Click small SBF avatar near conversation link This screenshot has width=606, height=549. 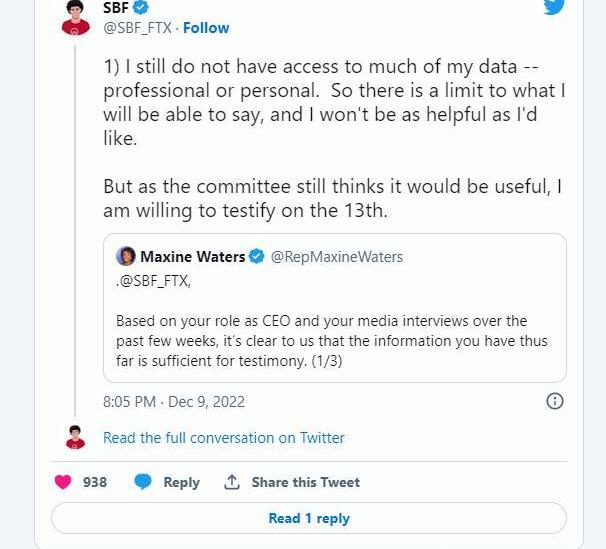pyautogui.click(x=76, y=437)
